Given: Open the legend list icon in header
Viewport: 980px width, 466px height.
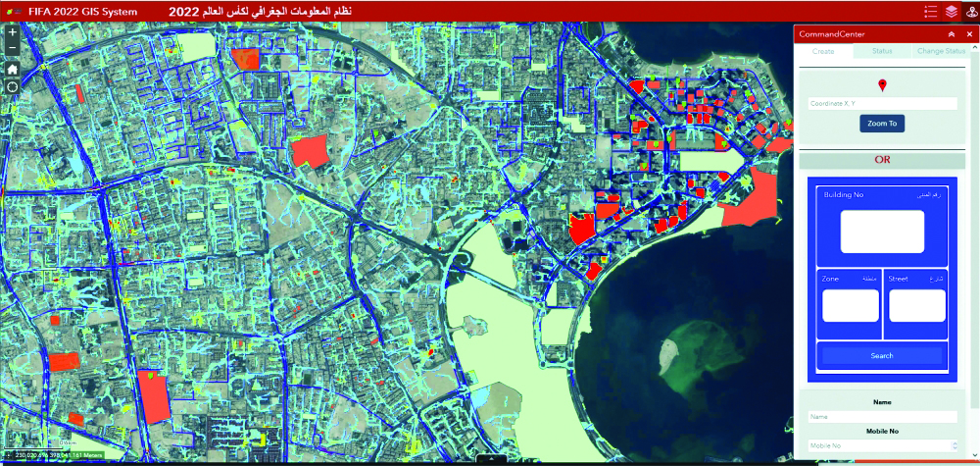Looking at the screenshot, I should (931, 11).
